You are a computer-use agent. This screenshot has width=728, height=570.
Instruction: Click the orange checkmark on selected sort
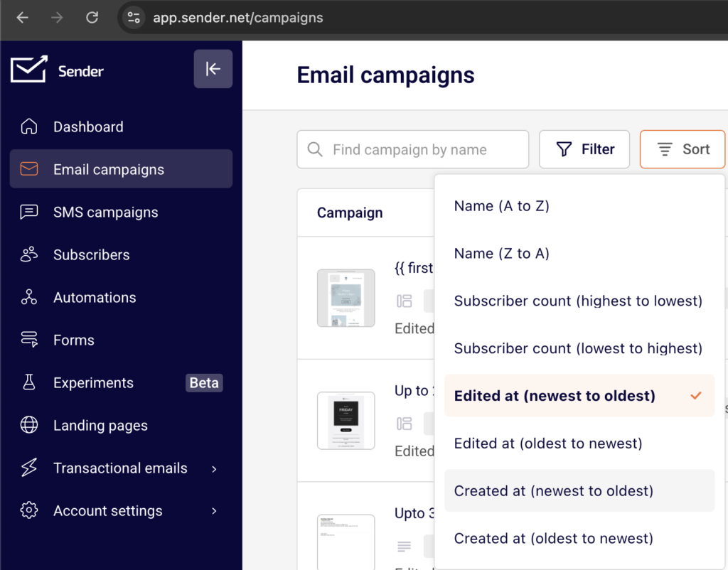pyautogui.click(x=695, y=395)
